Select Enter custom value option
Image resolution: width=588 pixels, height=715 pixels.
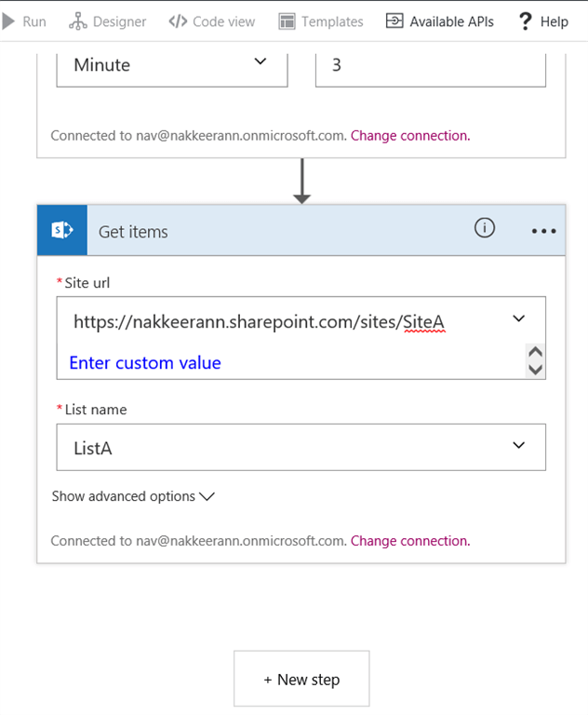tap(145, 362)
